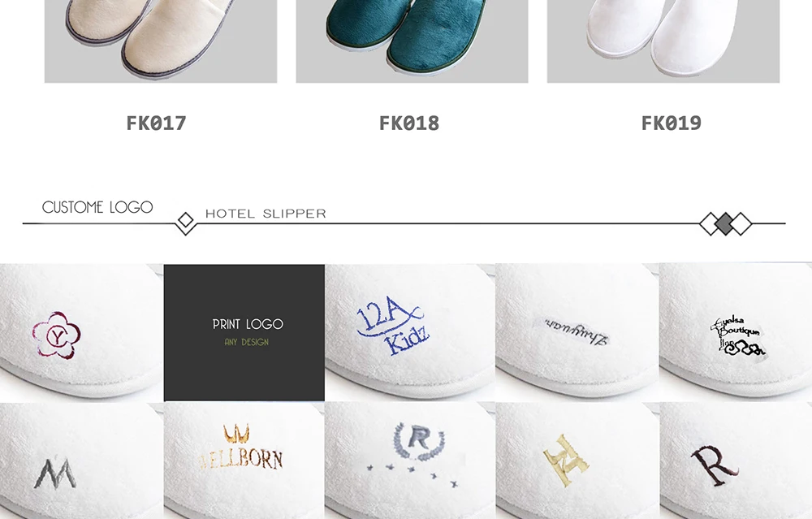Click the black Boutique logo slipper

click(x=736, y=331)
